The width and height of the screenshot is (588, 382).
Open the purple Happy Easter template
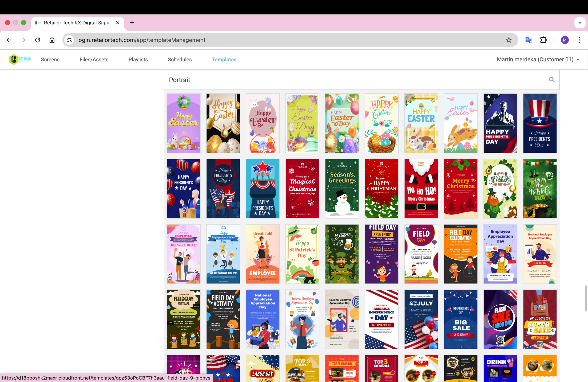[x=183, y=123]
